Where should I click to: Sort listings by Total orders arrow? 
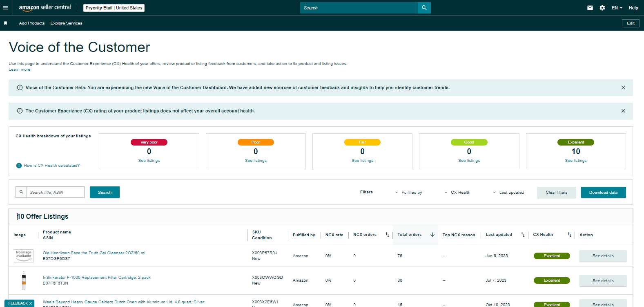pos(432,235)
